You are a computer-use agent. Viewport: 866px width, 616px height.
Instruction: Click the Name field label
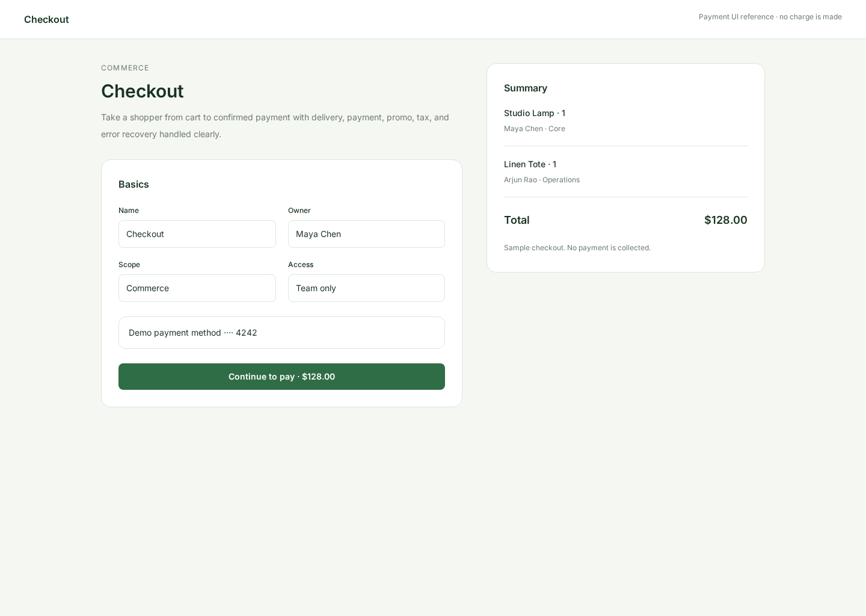coord(129,211)
